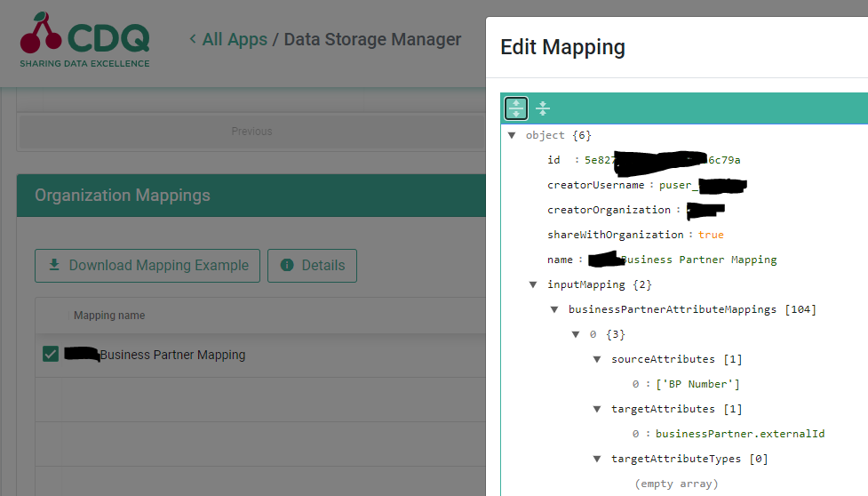Open the mapping Details button

click(312, 265)
